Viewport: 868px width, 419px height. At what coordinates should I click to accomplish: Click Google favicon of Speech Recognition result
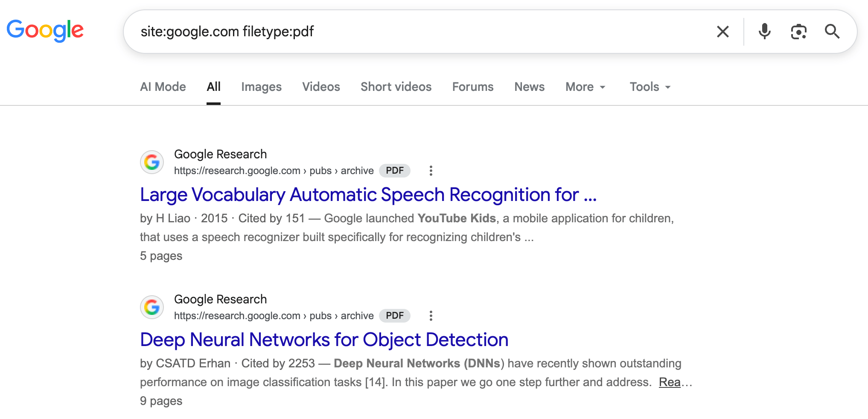pos(152,162)
